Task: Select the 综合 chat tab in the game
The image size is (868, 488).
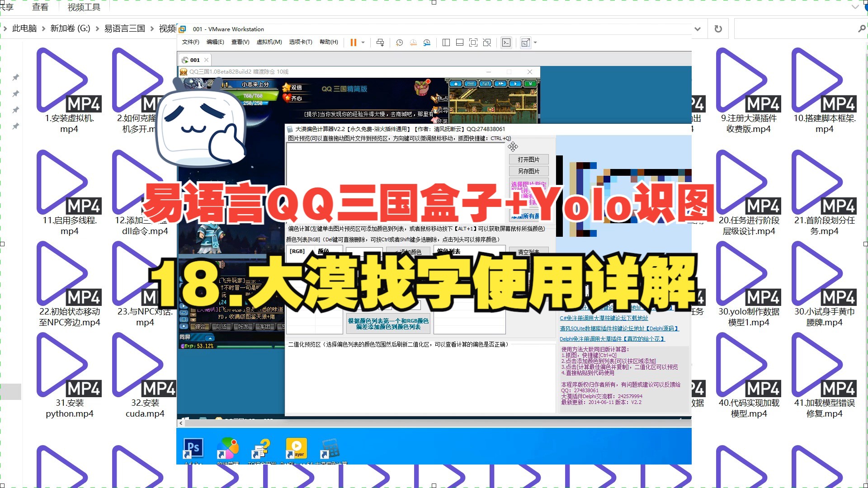Action: click(x=200, y=327)
